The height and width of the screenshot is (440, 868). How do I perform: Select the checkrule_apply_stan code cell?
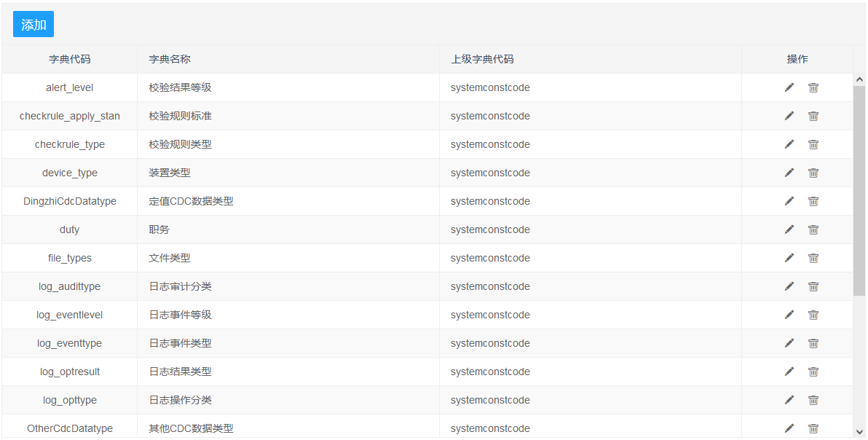70,116
